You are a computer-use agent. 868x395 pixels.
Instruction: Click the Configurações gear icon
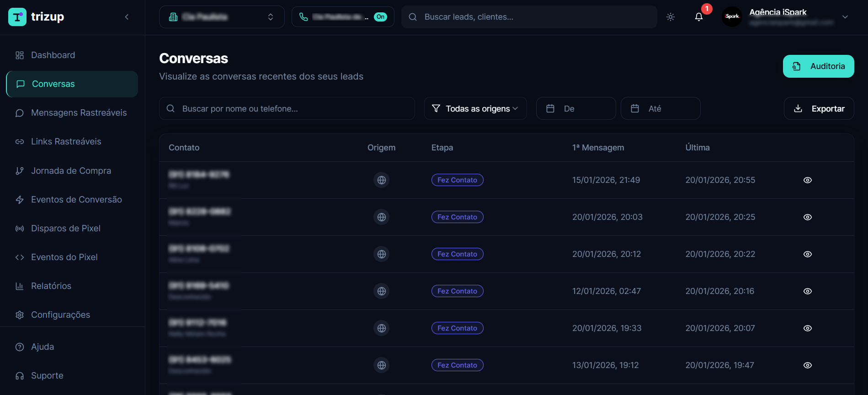(x=20, y=315)
